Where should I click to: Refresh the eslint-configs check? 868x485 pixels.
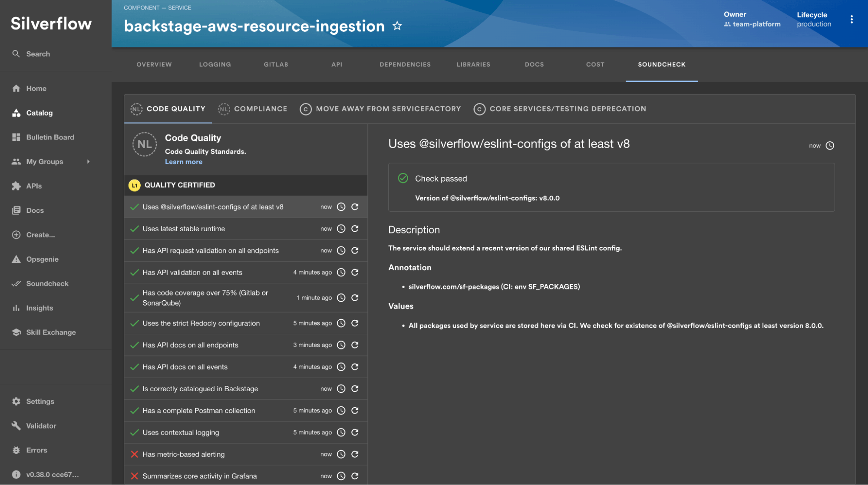(355, 207)
